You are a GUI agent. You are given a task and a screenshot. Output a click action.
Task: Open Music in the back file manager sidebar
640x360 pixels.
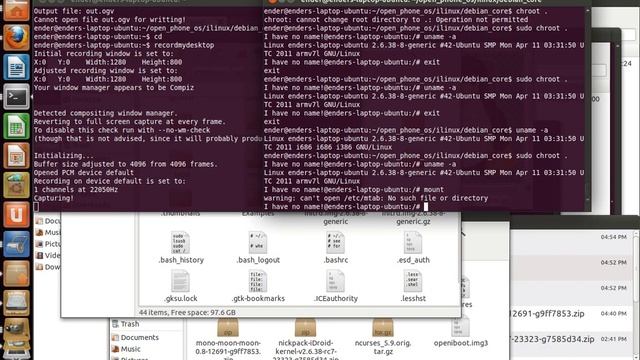coord(126,349)
